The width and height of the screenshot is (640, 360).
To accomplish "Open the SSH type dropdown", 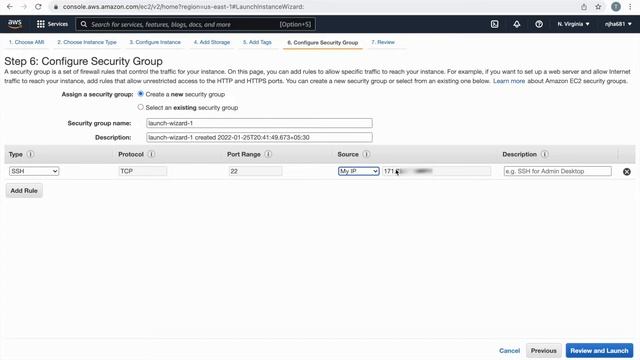I will point(34,171).
